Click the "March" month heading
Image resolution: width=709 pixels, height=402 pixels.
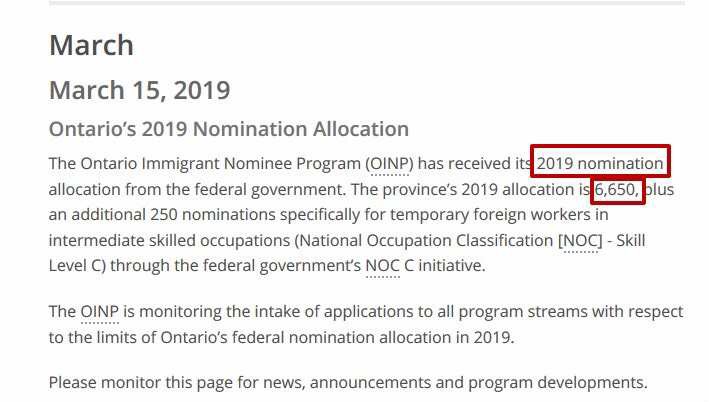91,45
